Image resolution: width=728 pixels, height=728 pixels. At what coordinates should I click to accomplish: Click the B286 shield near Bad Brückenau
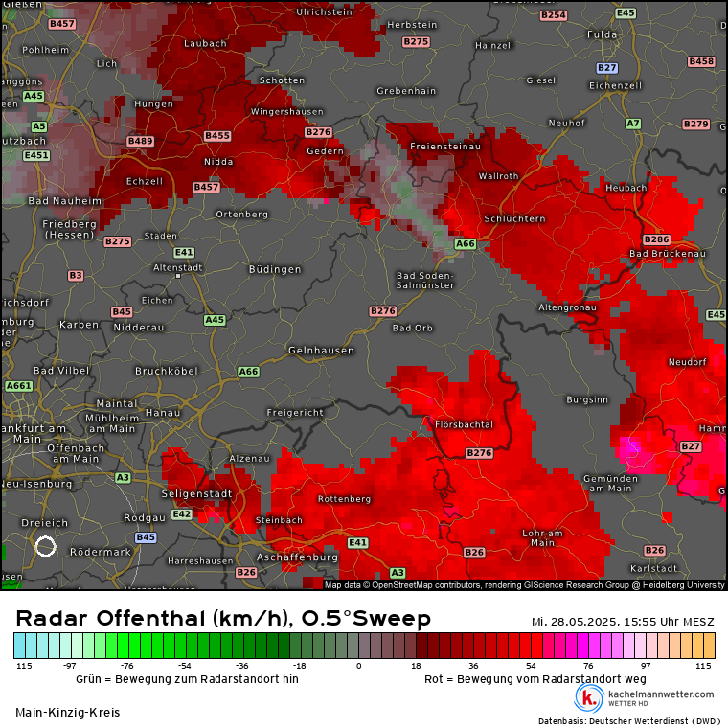click(656, 239)
